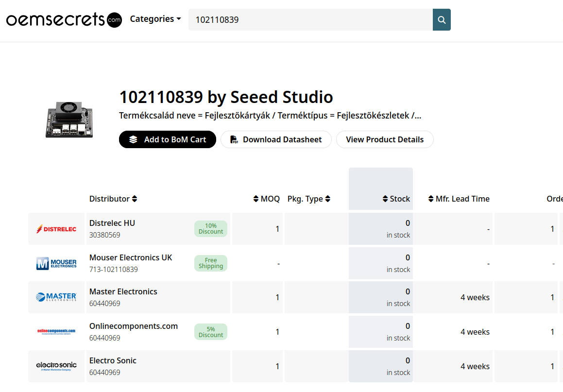Open the Onlinecomponents.com distributor link
This screenshot has width=563, height=392.
[x=134, y=326]
